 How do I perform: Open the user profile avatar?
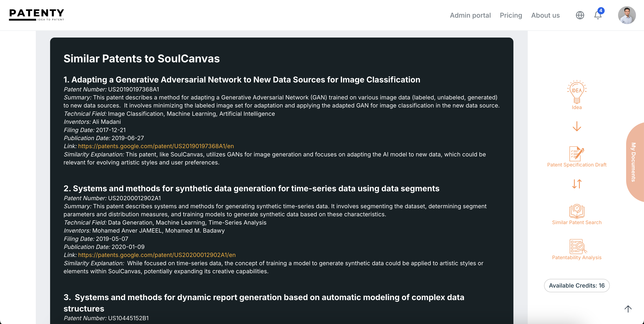[x=627, y=15]
